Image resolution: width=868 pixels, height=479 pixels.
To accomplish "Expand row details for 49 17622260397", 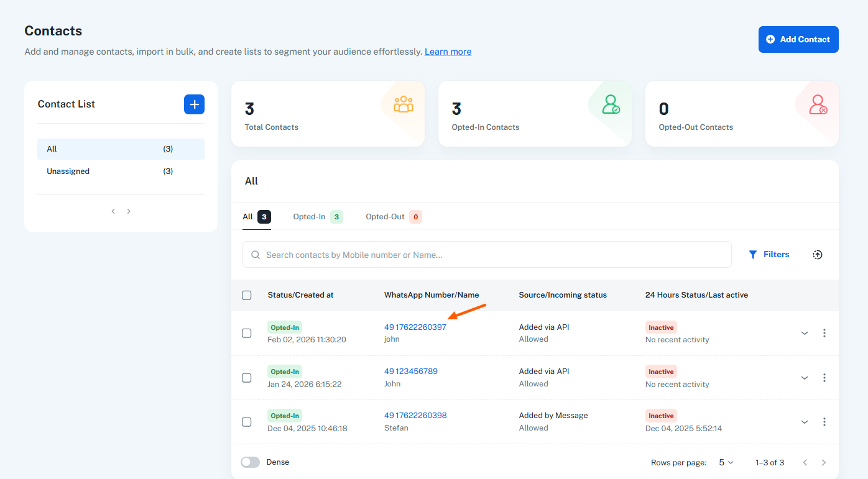I will pos(804,333).
